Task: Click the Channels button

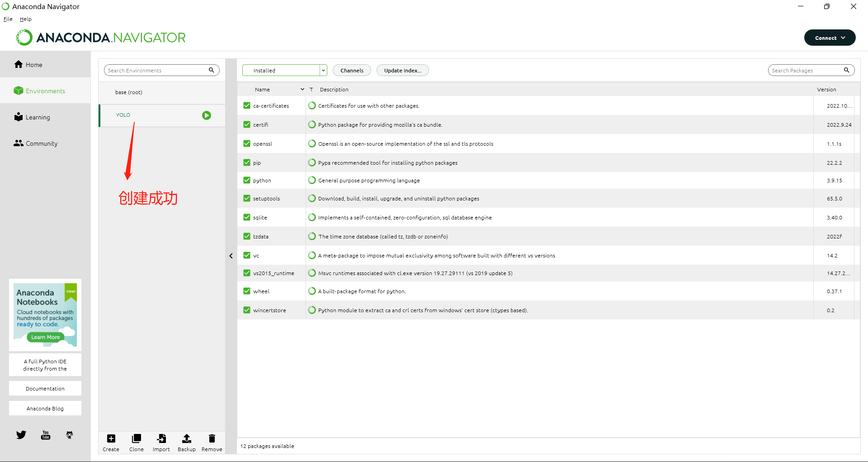Action: pos(352,70)
